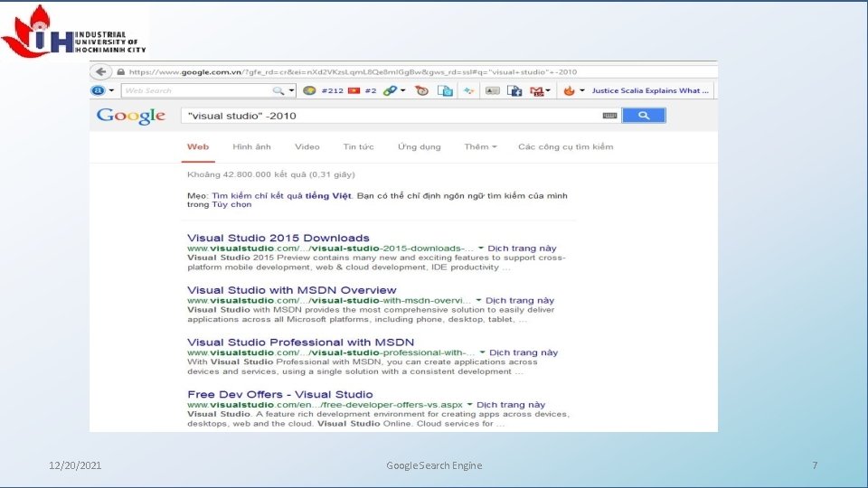
Task: Switch to the Ứng dụng tab
Action: (419, 147)
